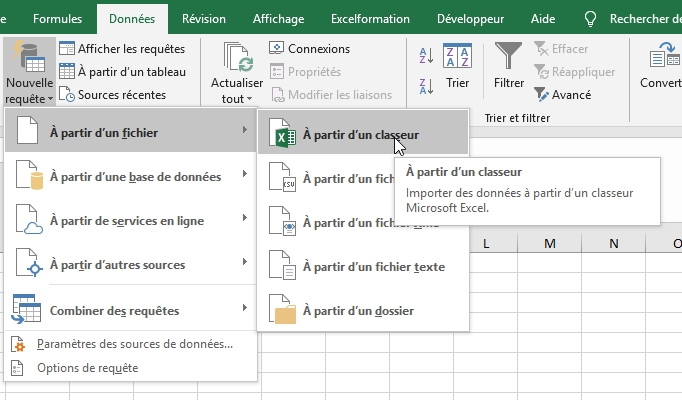Expand autres sources submenu arrow

(x=245, y=261)
